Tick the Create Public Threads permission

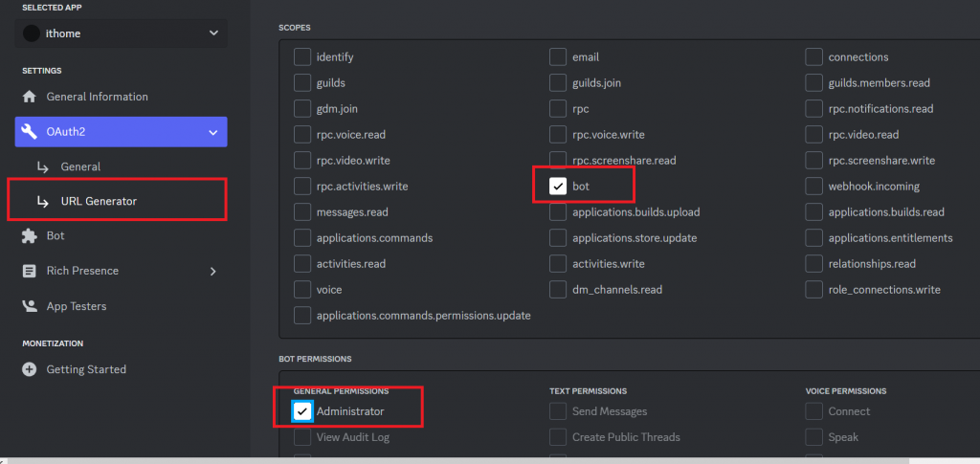point(558,437)
